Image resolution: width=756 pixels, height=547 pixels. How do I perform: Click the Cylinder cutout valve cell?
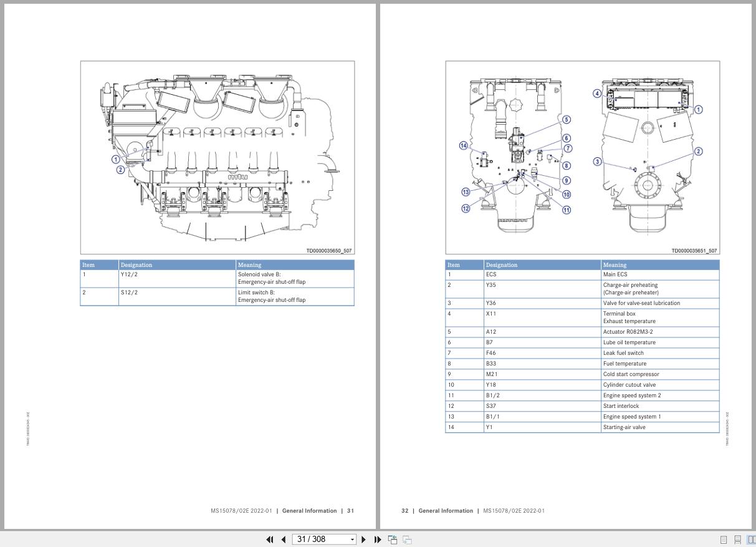(660, 385)
